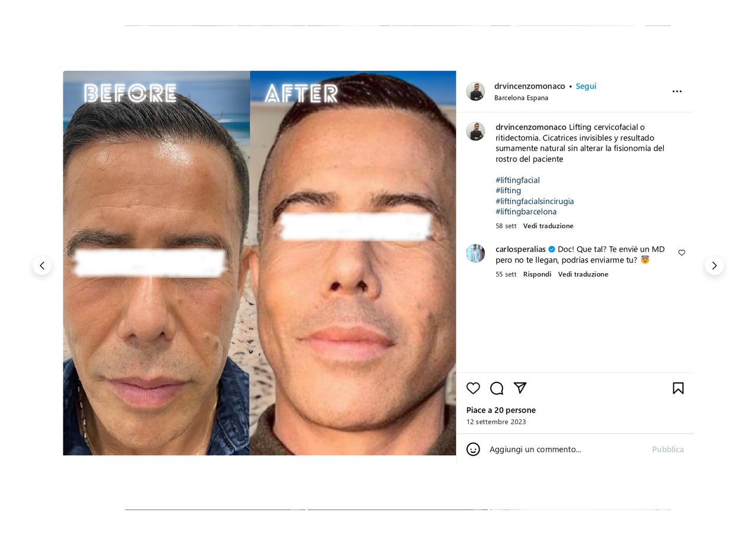756x535 pixels.
Task: Reply to the comment with Rispondi
Action: 537,274
